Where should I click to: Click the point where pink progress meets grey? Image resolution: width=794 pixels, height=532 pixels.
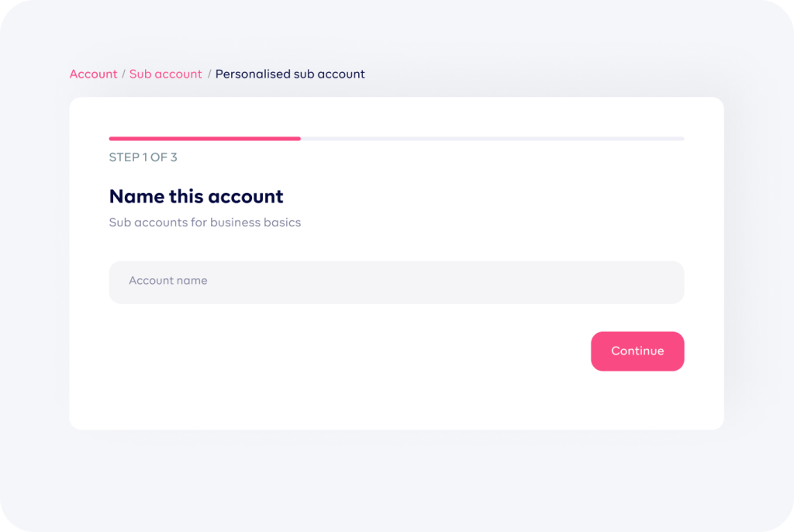point(301,138)
